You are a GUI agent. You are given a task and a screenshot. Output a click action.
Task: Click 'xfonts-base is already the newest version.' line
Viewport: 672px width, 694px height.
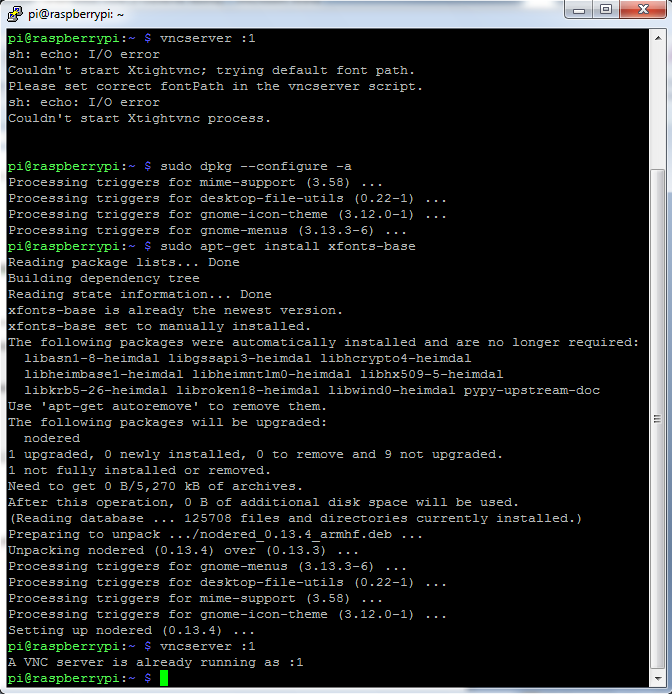click(x=175, y=310)
